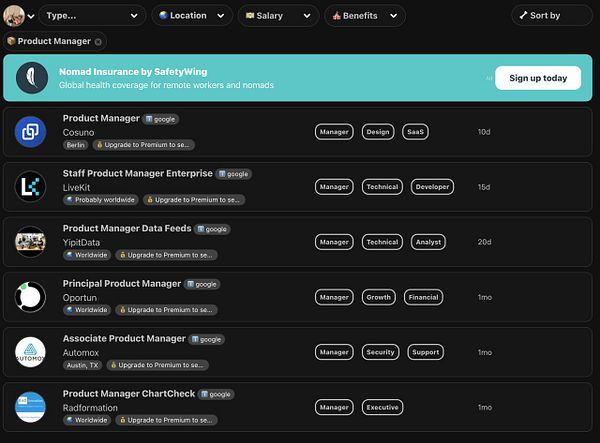Select the Analyst tag
The height and width of the screenshot is (443, 600).
(x=428, y=242)
